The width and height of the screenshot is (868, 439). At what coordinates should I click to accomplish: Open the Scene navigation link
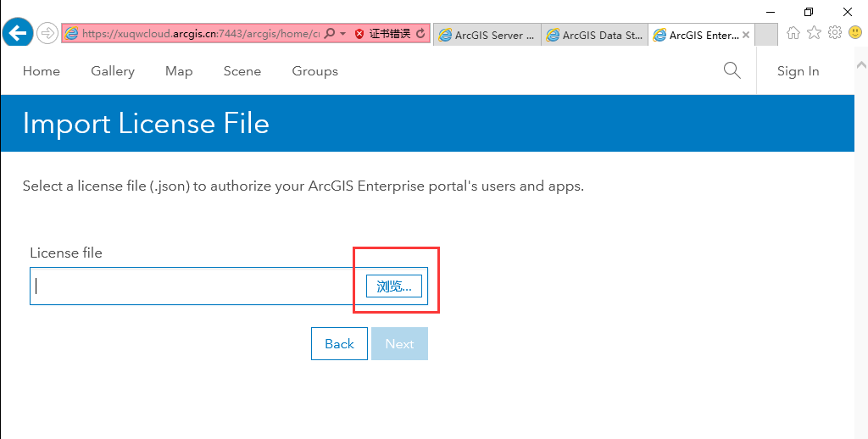242,71
